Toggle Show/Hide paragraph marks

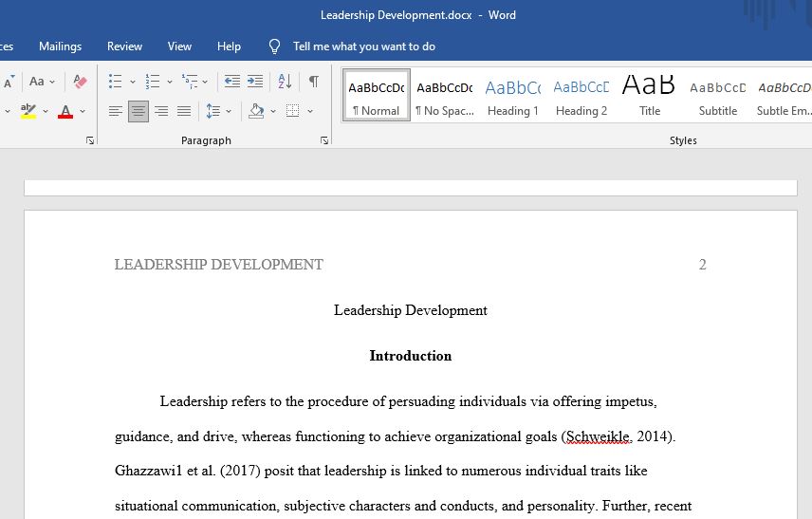(x=314, y=82)
